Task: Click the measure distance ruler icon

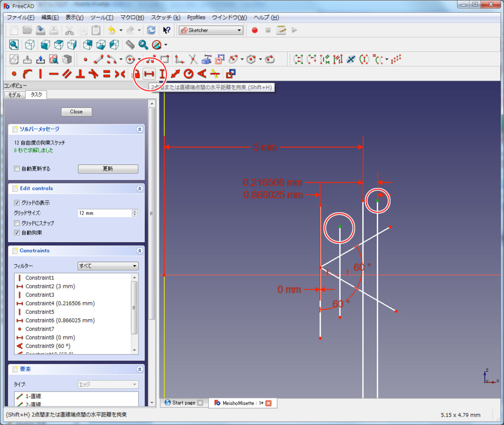Action: coord(130,44)
